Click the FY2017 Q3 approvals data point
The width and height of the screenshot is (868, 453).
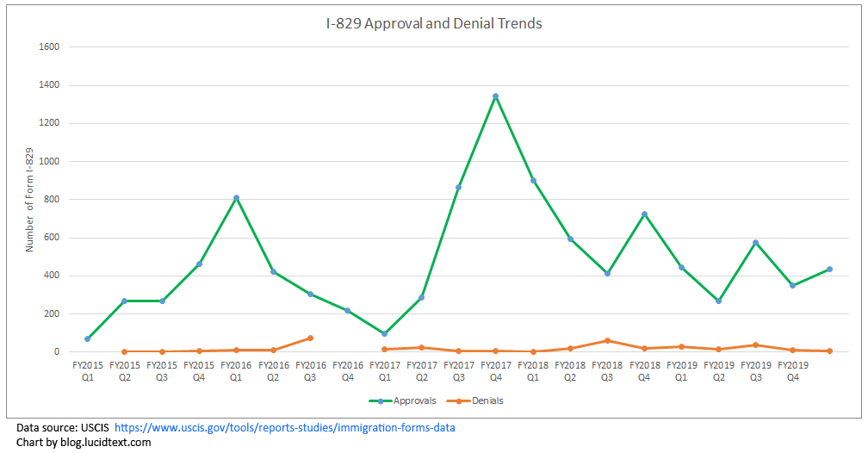tap(458, 188)
